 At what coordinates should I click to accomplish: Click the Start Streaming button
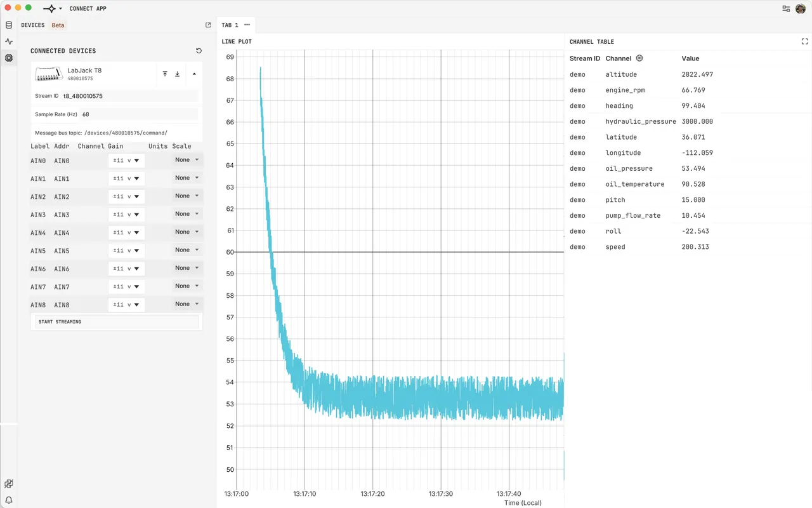pyautogui.click(x=117, y=322)
